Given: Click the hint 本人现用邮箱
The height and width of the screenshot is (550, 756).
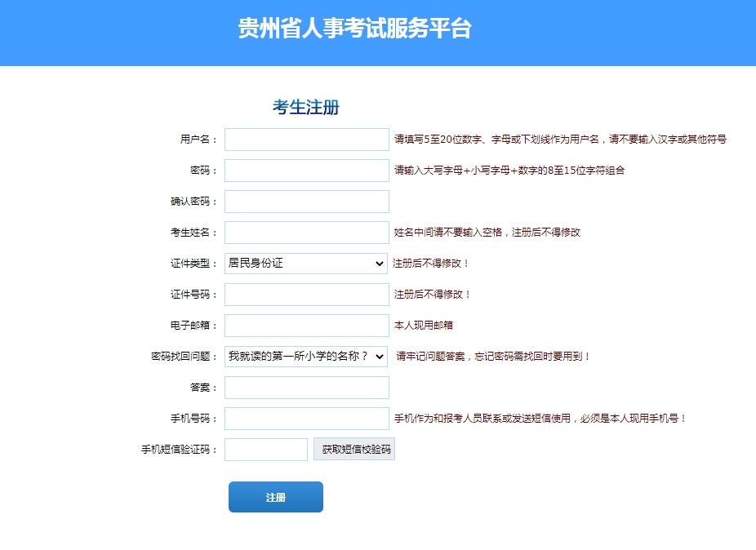Looking at the screenshot, I should (x=424, y=326).
